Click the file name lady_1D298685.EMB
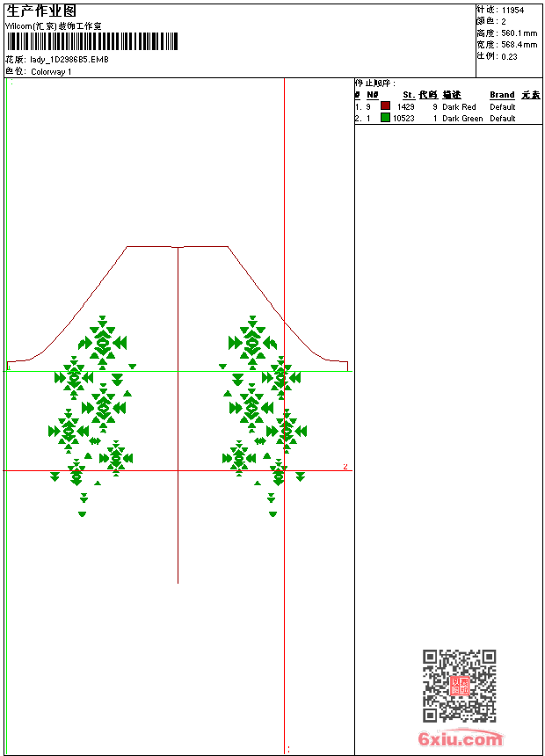The width and height of the screenshot is (545, 756). pyautogui.click(x=69, y=60)
